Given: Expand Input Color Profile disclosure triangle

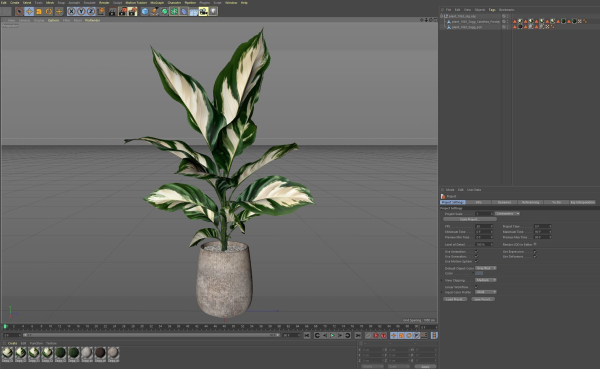Looking at the screenshot, I should [x=442, y=292].
